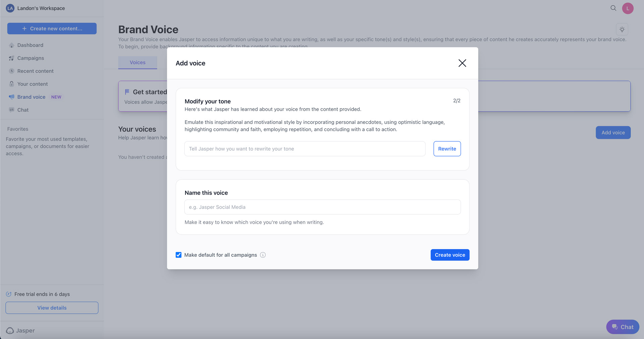This screenshot has width=644, height=339.
Task: Focus the rewrite your tone text field
Action: 305,149
